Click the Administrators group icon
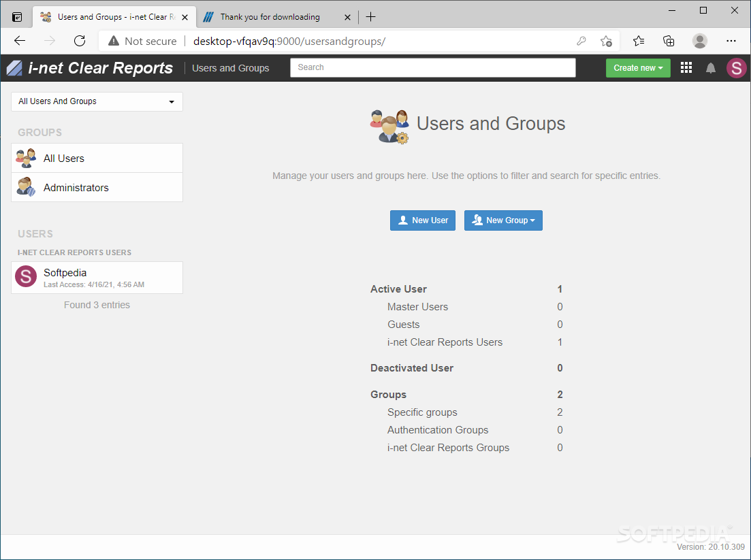This screenshot has height=560, width=751. click(x=26, y=187)
